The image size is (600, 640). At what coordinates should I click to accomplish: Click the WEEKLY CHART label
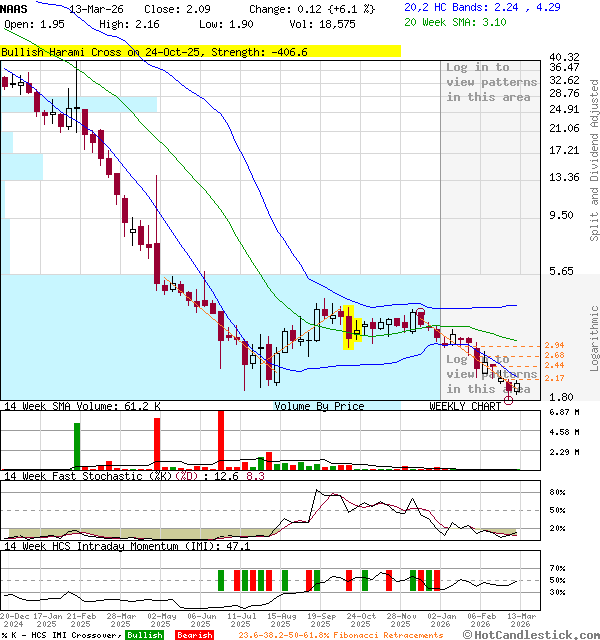pos(465,406)
